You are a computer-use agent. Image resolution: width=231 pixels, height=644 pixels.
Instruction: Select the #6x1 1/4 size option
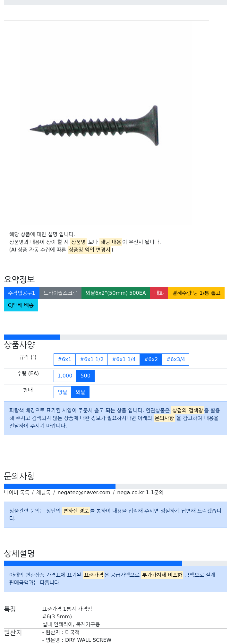pyautogui.click(x=124, y=360)
